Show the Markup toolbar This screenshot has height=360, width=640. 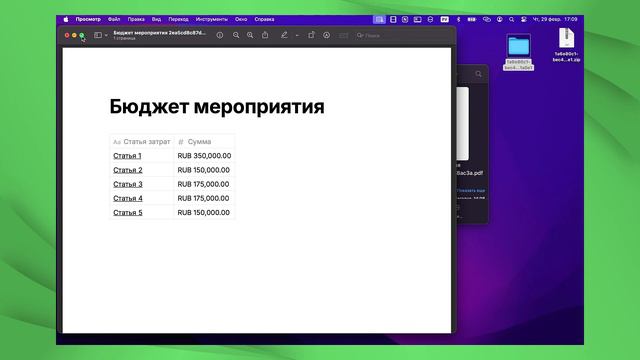tap(327, 36)
